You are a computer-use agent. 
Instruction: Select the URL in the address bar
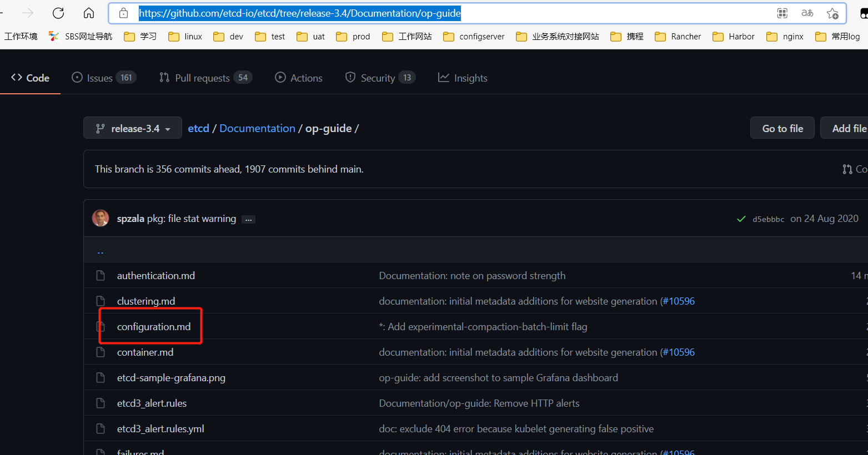pyautogui.click(x=300, y=13)
